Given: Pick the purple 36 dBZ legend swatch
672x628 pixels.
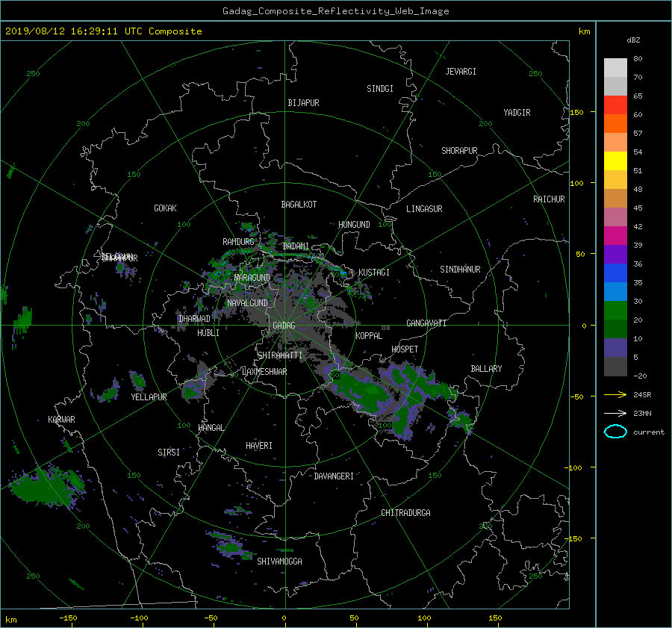Looking at the screenshot, I should [x=615, y=254].
